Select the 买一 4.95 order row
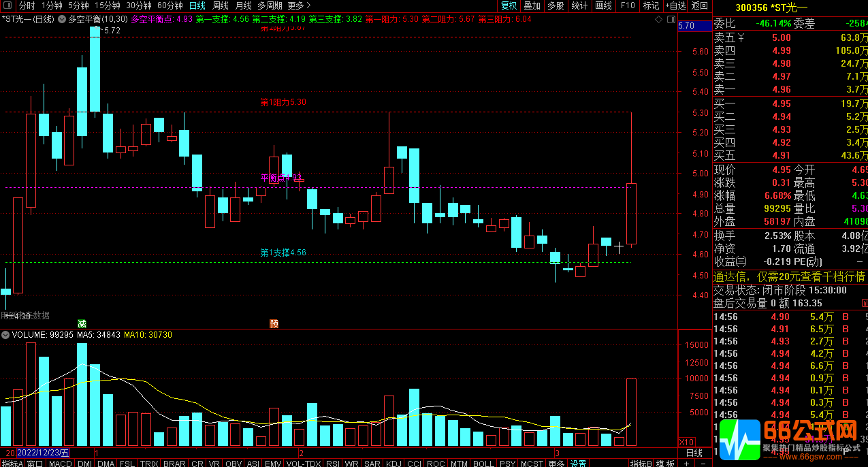This screenshot has height=467, width=868. click(790, 103)
